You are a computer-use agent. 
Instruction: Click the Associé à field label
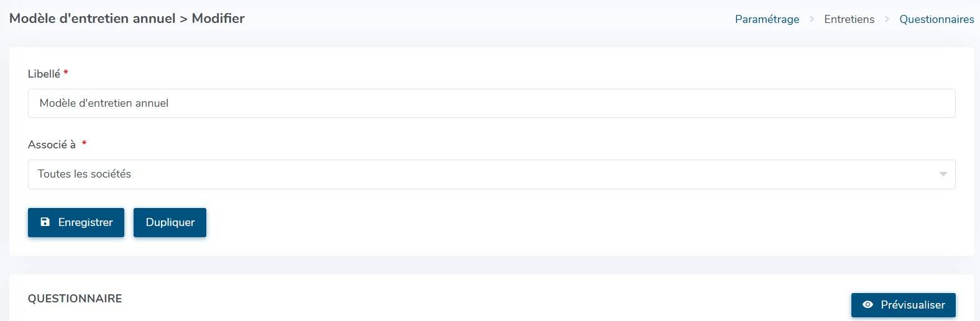click(x=52, y=145)
